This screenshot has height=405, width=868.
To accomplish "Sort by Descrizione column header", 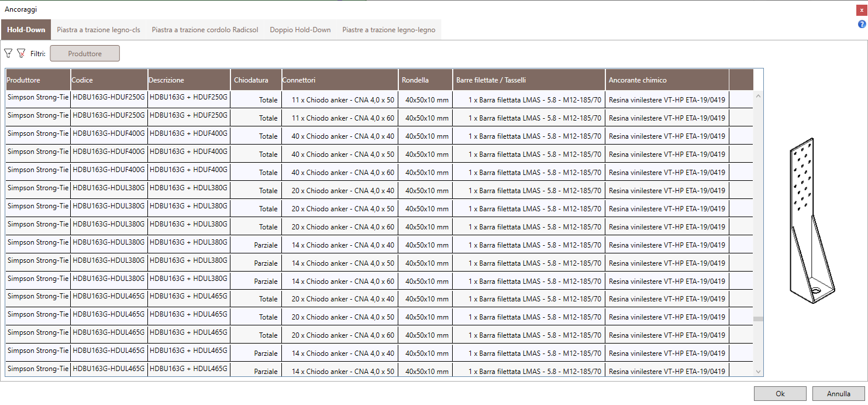I will 189,80.
